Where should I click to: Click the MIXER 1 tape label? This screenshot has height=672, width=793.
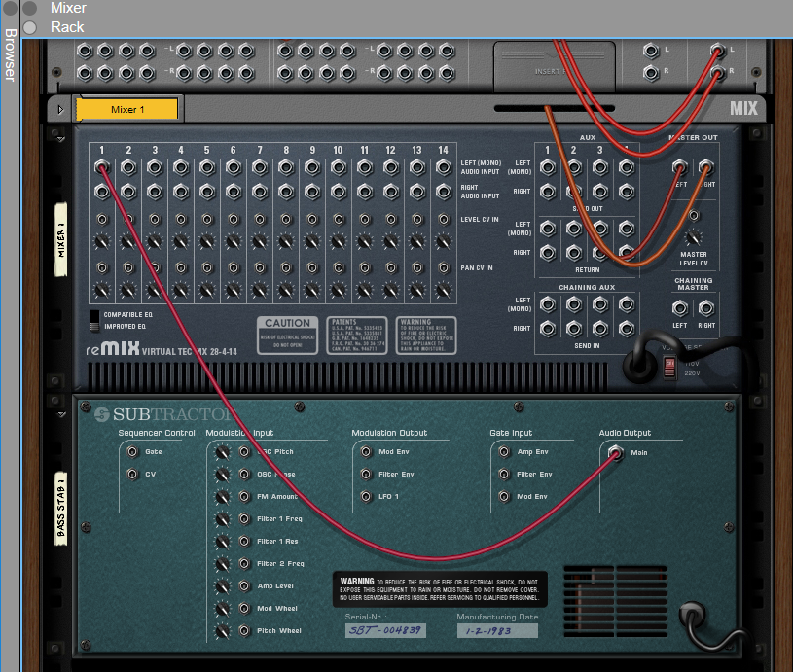pyautogui.click(x=60, y=239)
